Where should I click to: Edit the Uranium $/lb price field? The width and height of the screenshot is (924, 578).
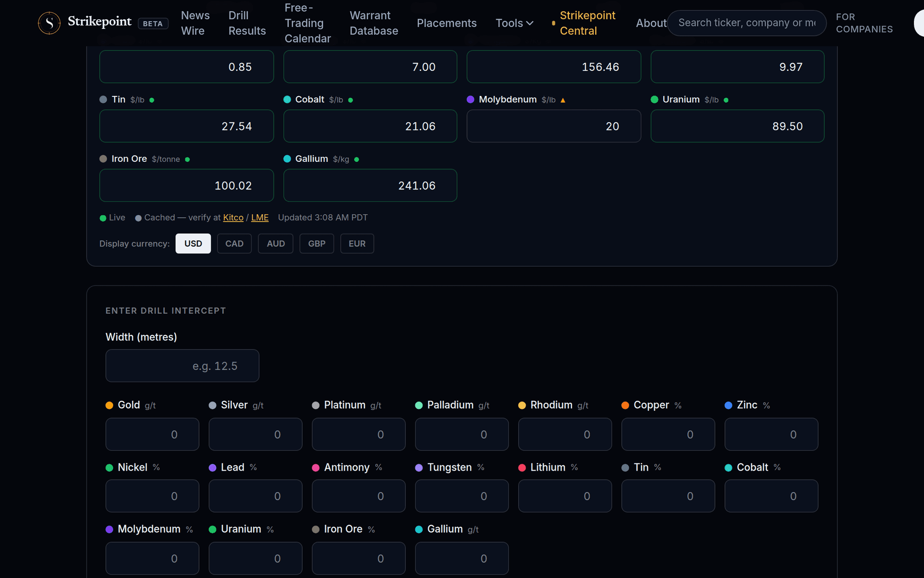(737, 126)
